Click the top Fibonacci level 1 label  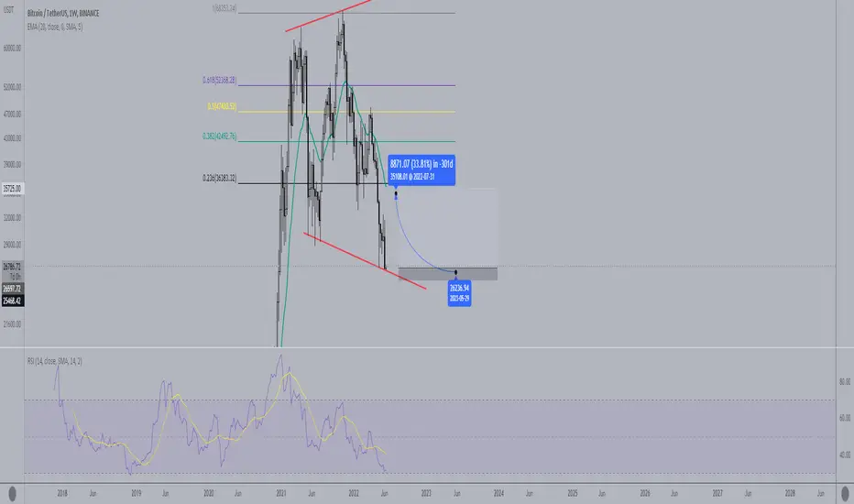tap(224, 9)
